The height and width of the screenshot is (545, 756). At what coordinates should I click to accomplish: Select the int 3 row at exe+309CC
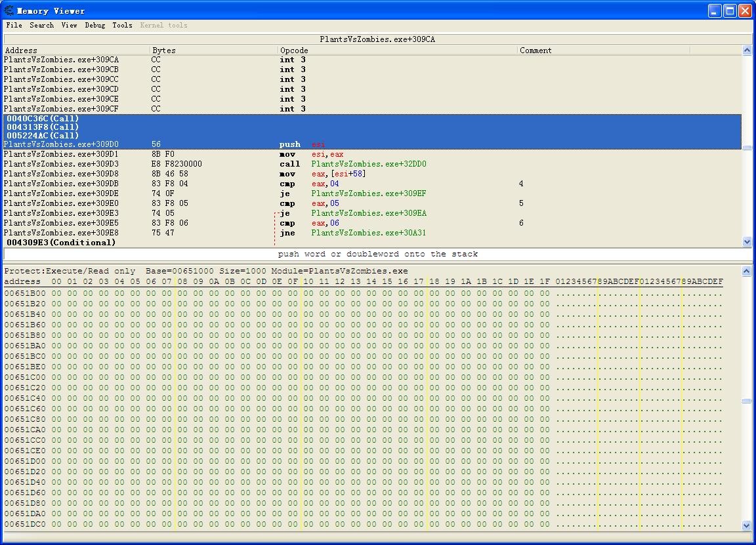[x=372, y=79]
